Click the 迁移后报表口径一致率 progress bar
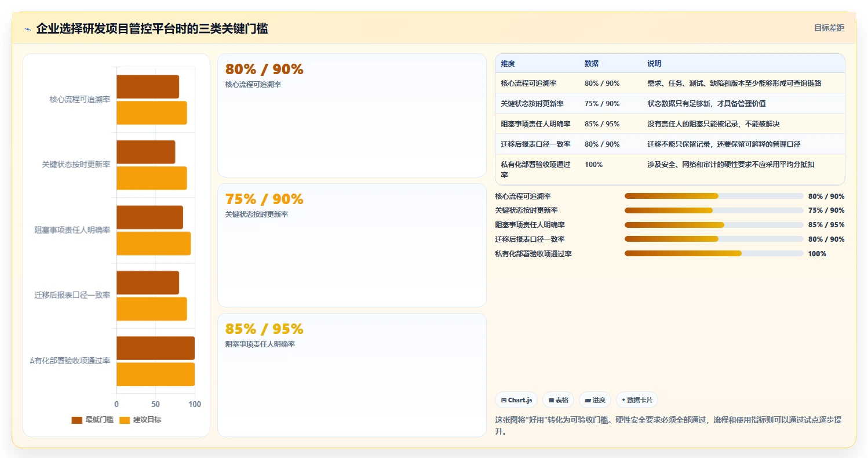868x458 pixels. 714,239
